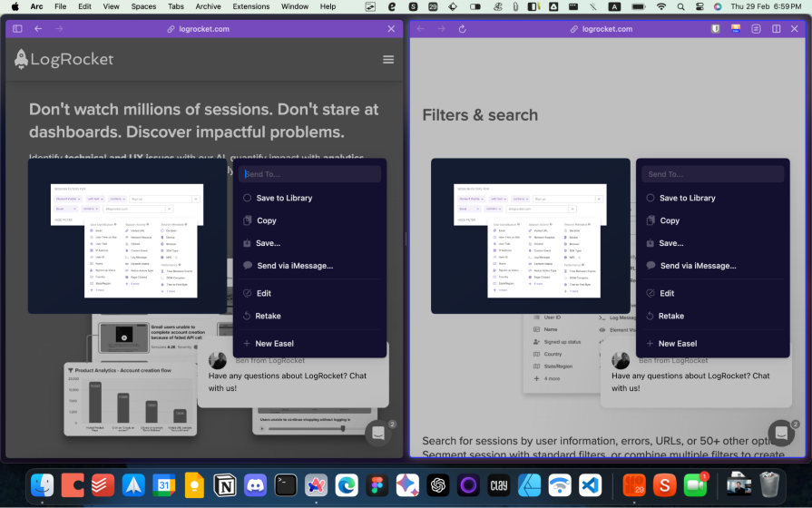812x508 pixels.
Task: Click the shield icon in the right toolbar
Action: click(716, 29)
